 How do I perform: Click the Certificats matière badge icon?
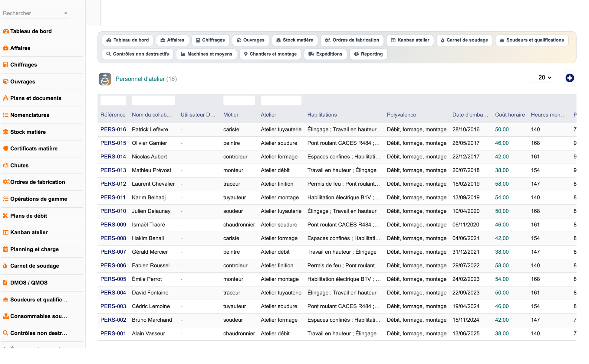(5, 148)
